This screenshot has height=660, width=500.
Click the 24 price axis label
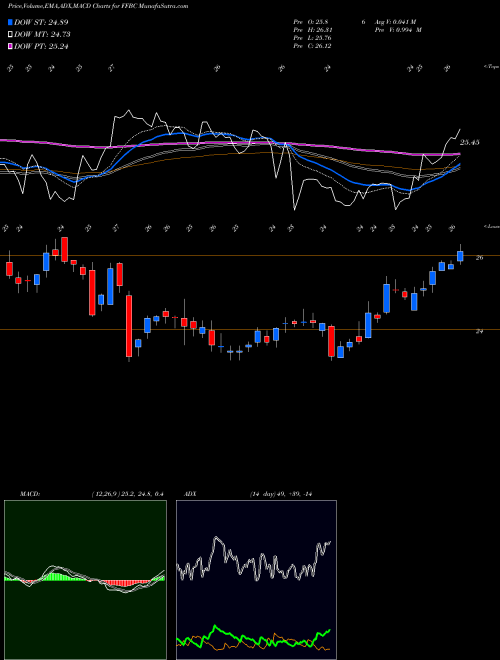tap(479, 331)
